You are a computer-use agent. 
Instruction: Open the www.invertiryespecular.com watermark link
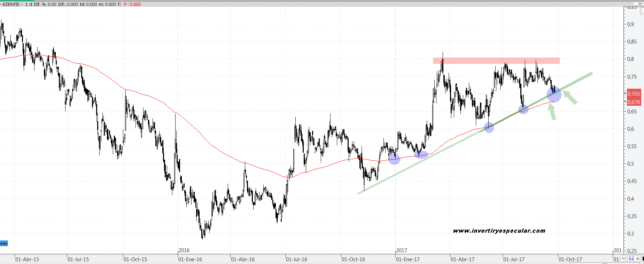point(499,231)
